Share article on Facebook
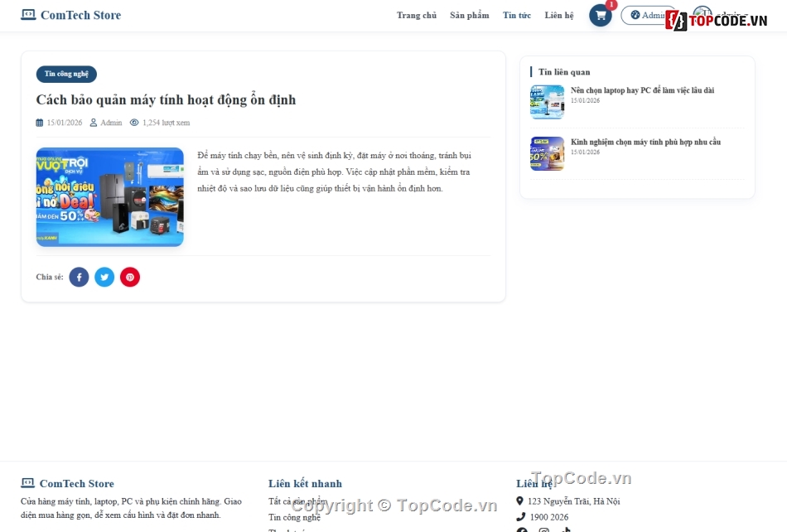The height and width of the screenshot is (532, 787). (79, 277)
